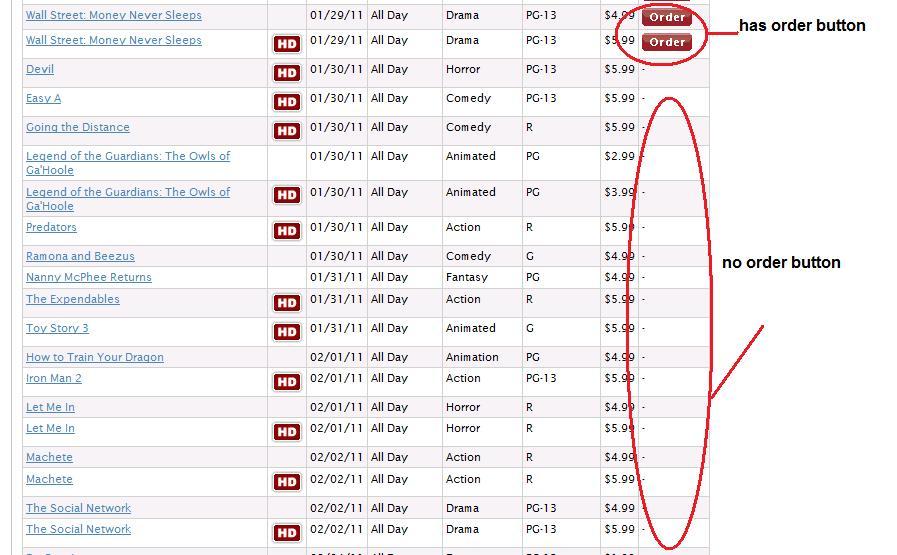The width and height of the screenshot is (897, 555).
Task: Select the Fantasy genre cell
Action: pos(467,278)
